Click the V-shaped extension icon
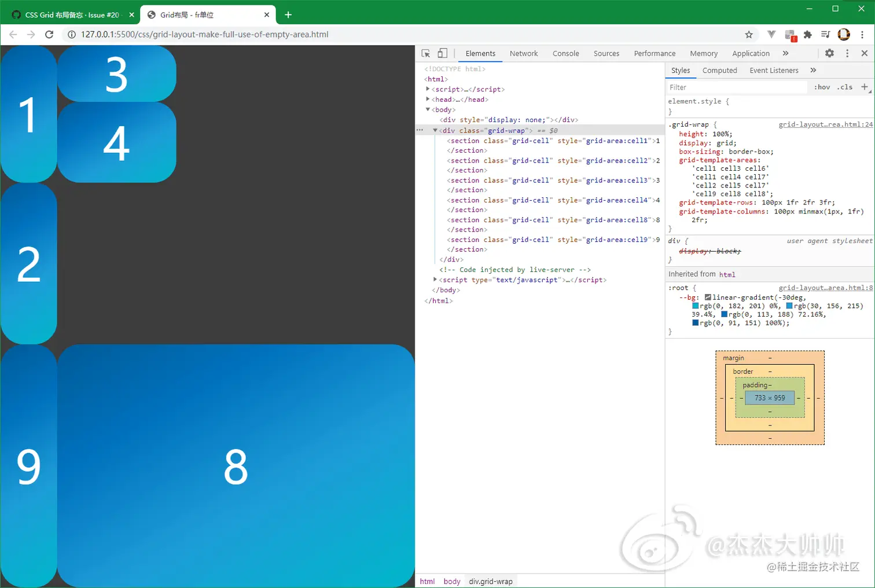The height and width of the screenshot is (588, 875). (771, 35)
